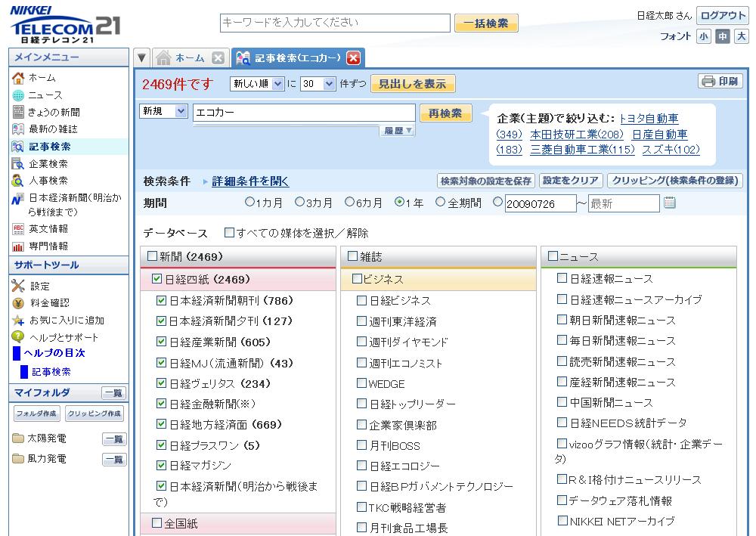Click the サポートツール panel header

click(69, 265)
